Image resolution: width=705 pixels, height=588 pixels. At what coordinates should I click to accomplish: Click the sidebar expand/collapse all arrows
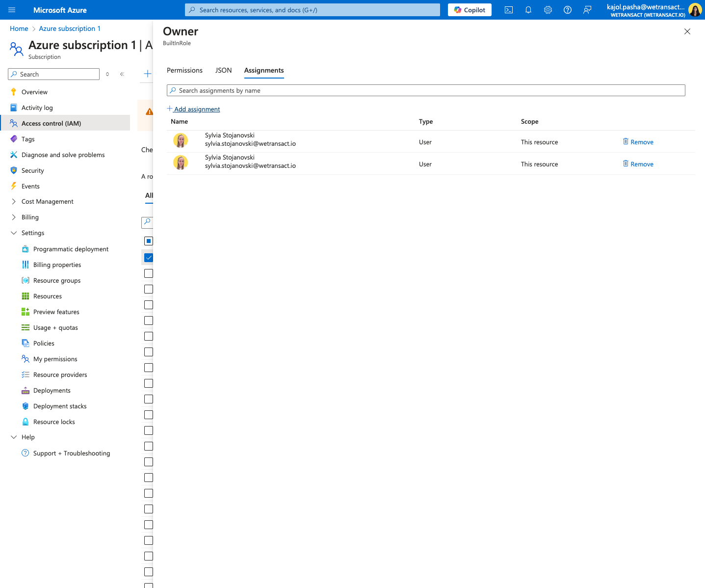click(107, 74)
